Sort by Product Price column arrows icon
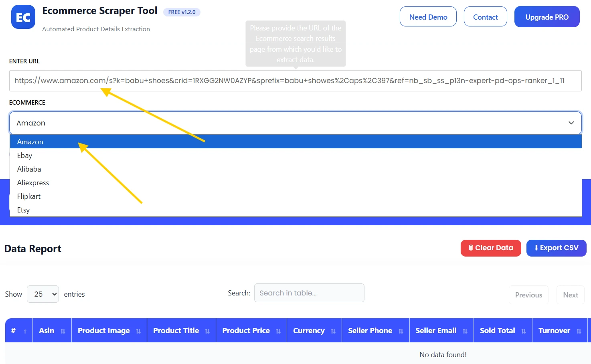The height and width of the screenshot is (364, 591). point(278,331)
